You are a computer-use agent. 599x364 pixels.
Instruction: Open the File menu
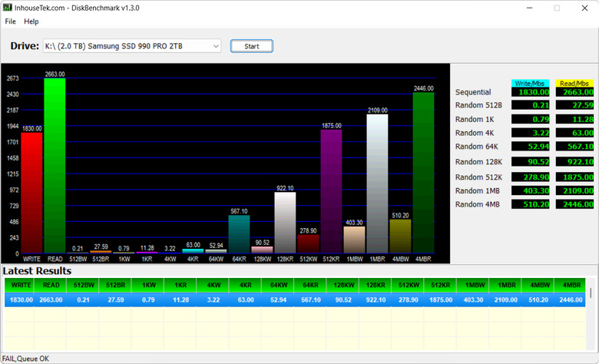(x=10, y=22)
